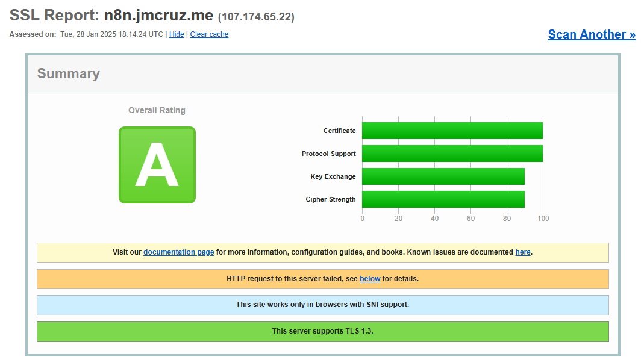Image resolution: width=644 pixels, height=363 pixels.
Task: Open the Scan Another link
Action: (592, 34)
